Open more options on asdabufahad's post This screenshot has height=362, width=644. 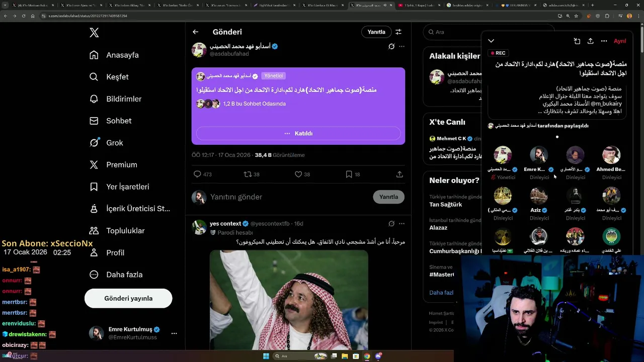coord(401,46)
